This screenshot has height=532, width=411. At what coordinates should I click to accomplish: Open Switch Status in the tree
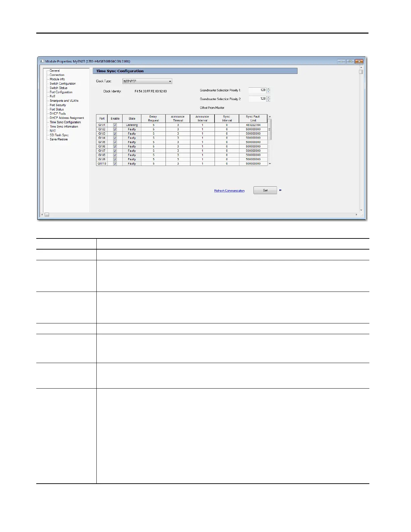tap(58, 88)
